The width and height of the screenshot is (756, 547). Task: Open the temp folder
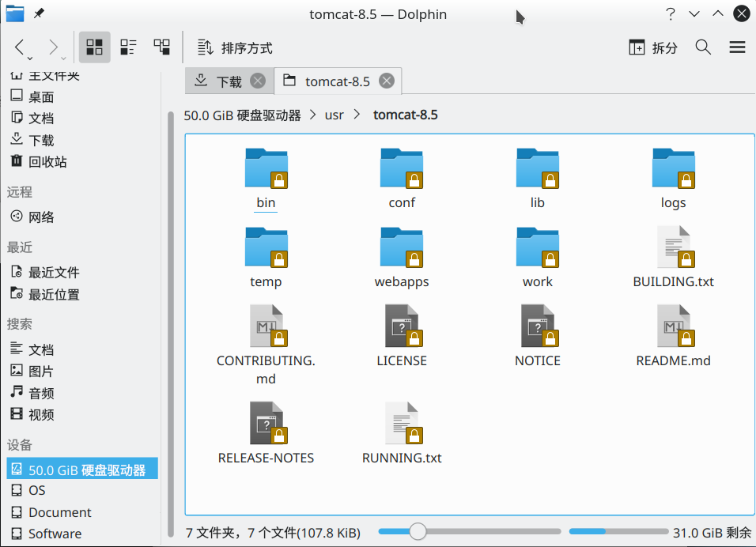(266, 258)
